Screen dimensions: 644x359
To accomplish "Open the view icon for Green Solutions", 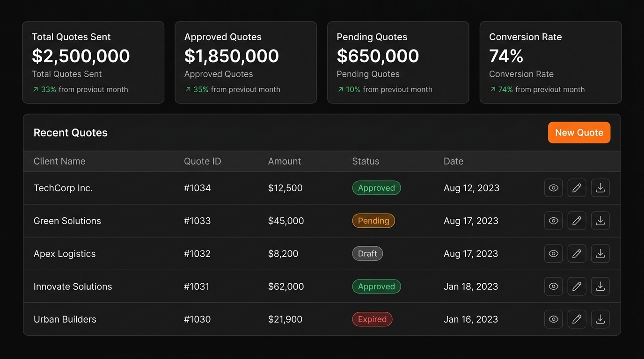I will (x=553, y=221).
